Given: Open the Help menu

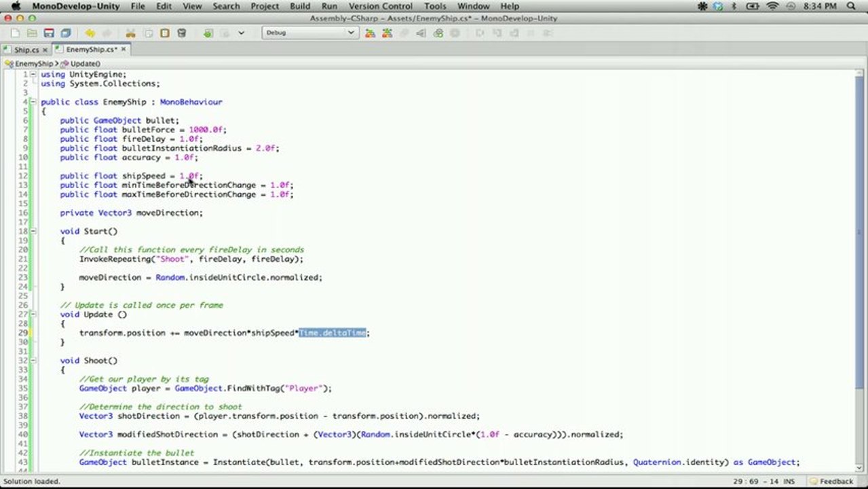Looking at the screenshot, I should coord(510,6).
